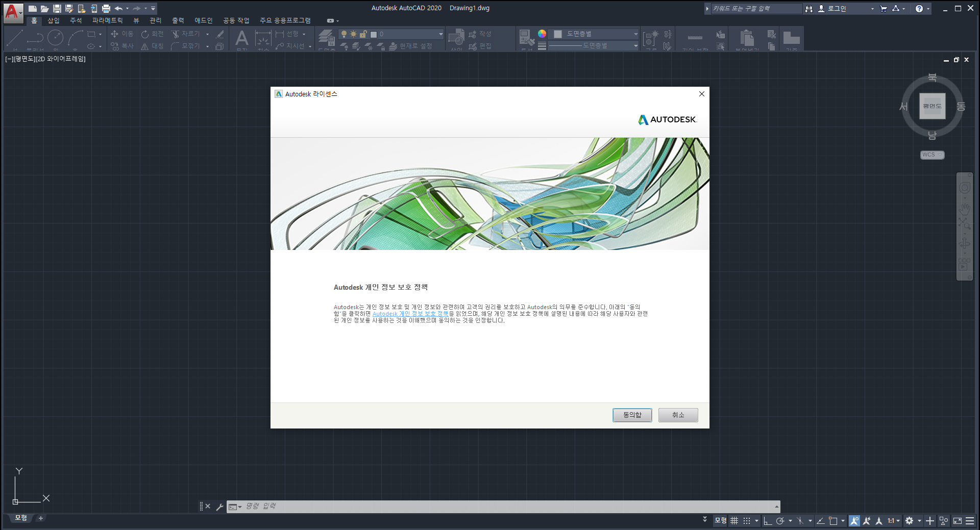Click the Paste clipboard icon

[x=747, y=38]
